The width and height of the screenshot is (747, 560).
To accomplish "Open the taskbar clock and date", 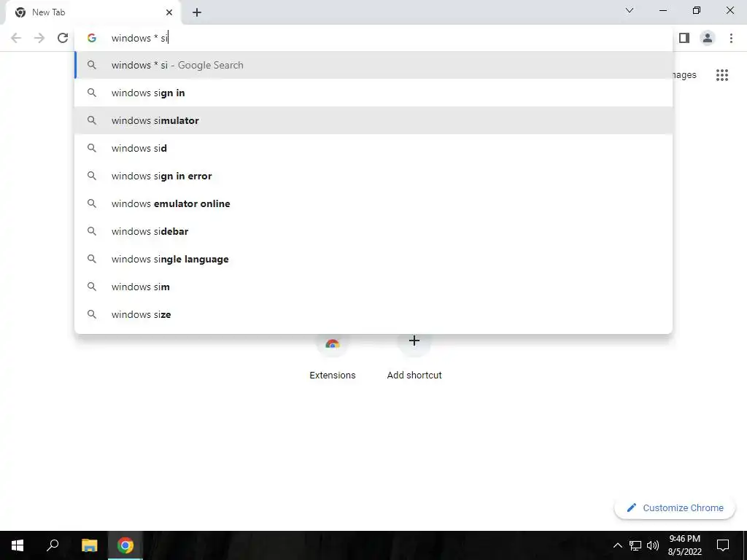I will [x=684, y=545].
